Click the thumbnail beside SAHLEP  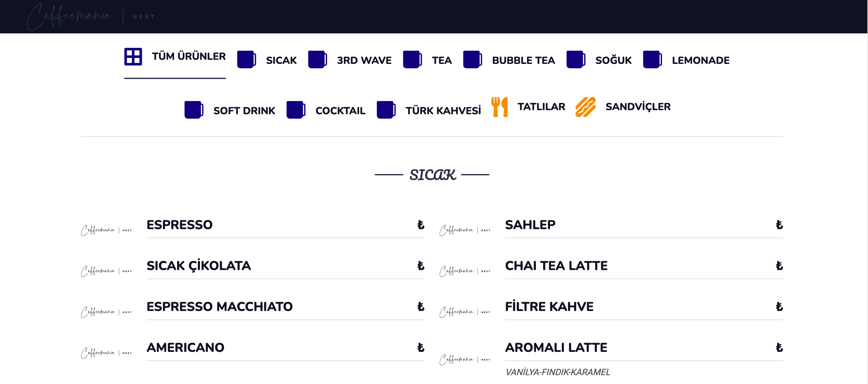[x=465, y=230]
